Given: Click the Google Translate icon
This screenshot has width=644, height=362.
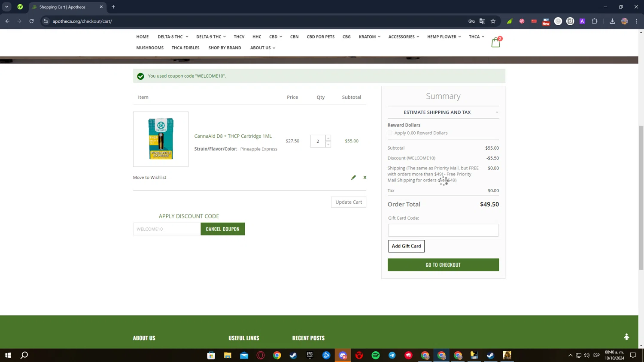Looking at the screenshot, I should [482, 21].
